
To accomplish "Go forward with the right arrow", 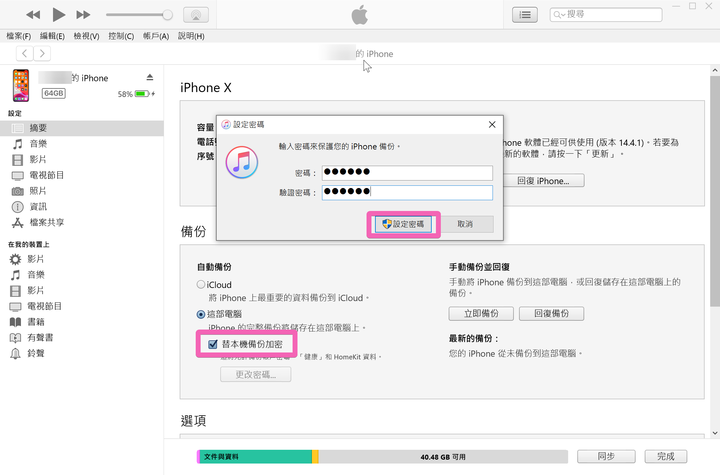I will click(x=42, y=53).
